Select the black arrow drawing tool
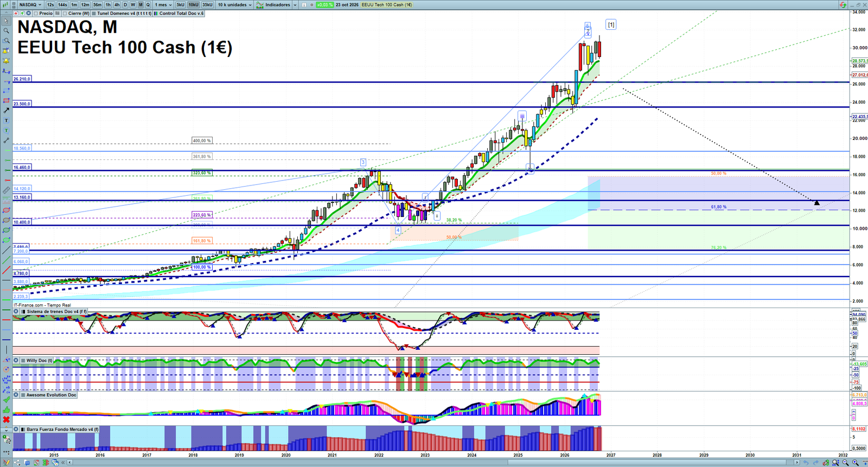868x467 pixels. pyautogui.click(x=7, y=111)
